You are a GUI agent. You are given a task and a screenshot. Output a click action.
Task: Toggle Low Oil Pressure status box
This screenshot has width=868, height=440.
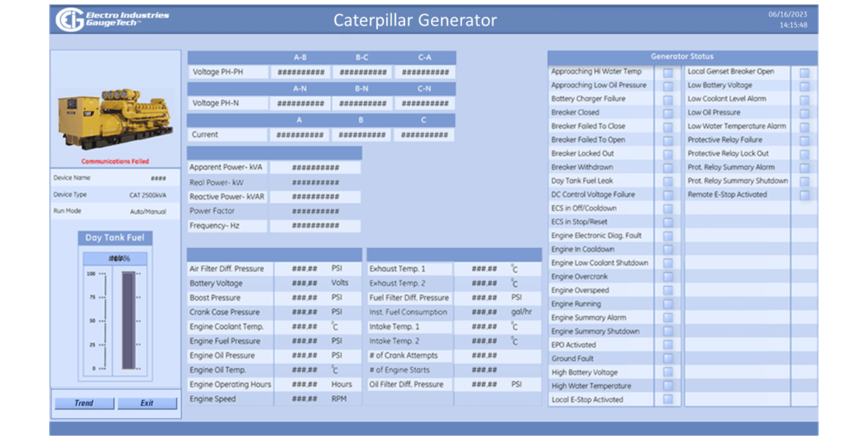click(x=804, y=113)
